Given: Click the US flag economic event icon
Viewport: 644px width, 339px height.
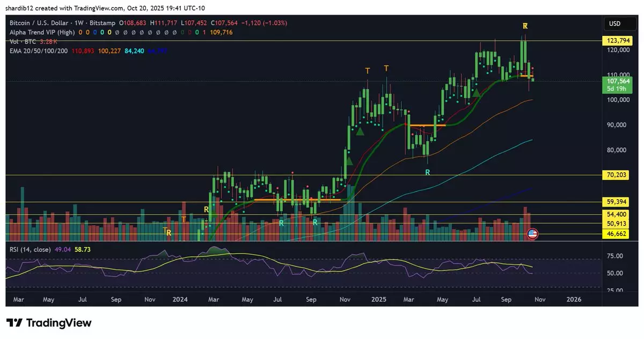Looking at the screenshot, I should [x=532, y=233].
